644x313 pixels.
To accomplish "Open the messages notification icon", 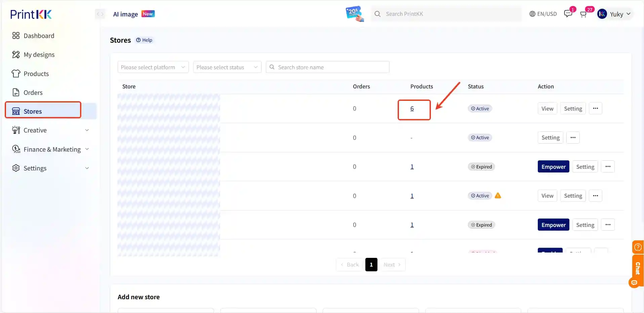I will coord(568,14).
